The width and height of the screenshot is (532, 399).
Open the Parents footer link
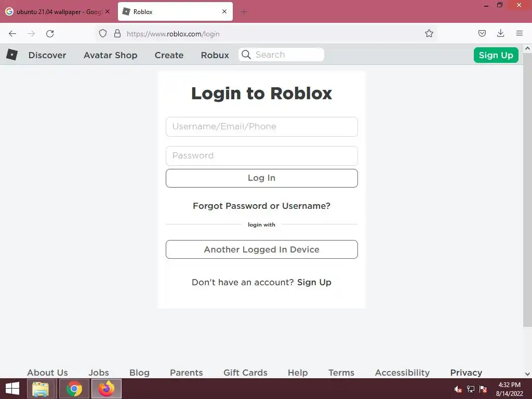tap(187, 373)
